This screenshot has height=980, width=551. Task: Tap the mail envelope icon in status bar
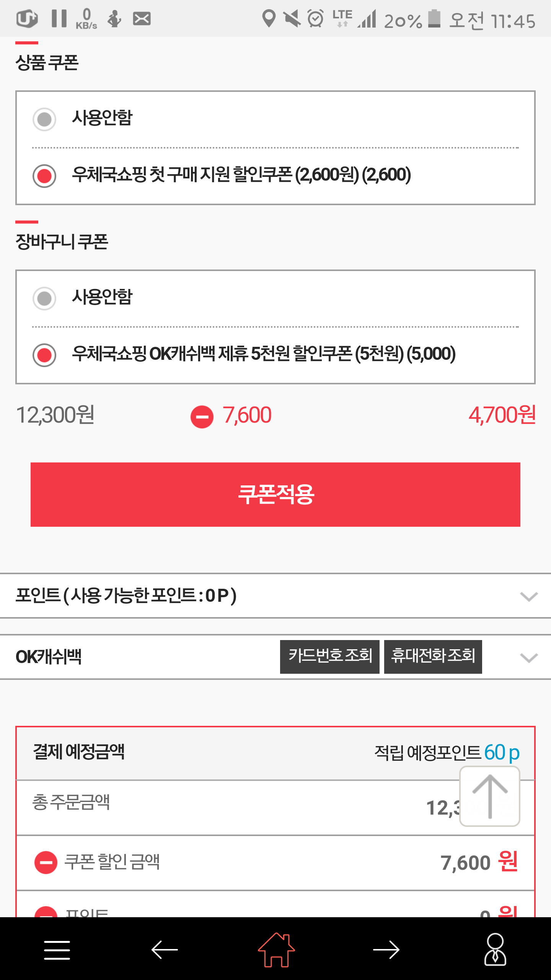pos(142,18)
